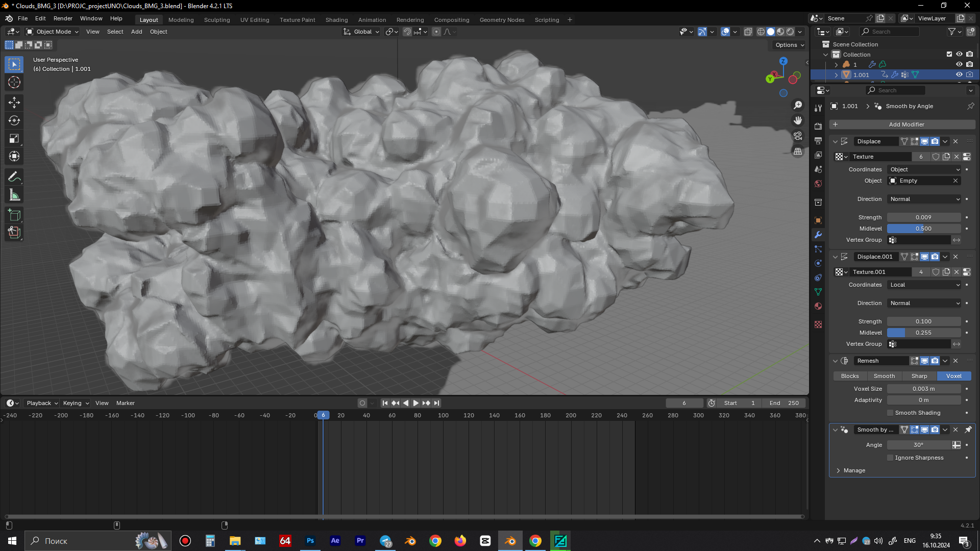Open the viewport Options dropdown
Image resolution: width=980 pixels, height=551 pixels.
tap(789, 45)
